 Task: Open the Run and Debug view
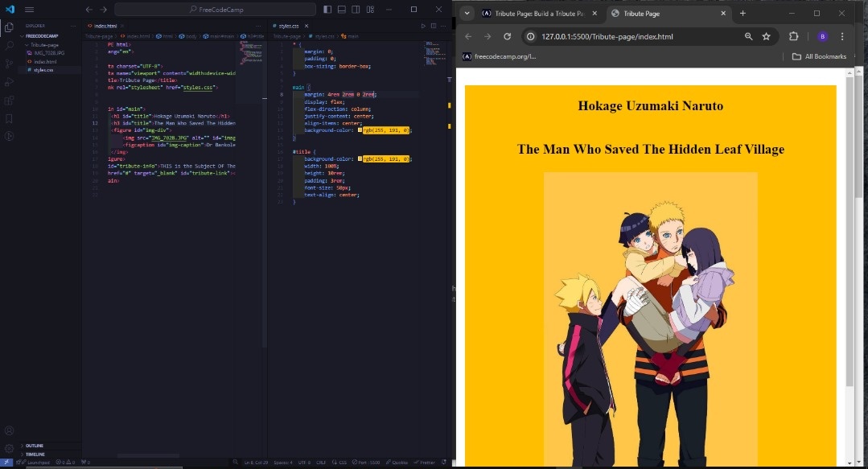tap(9, 82)
